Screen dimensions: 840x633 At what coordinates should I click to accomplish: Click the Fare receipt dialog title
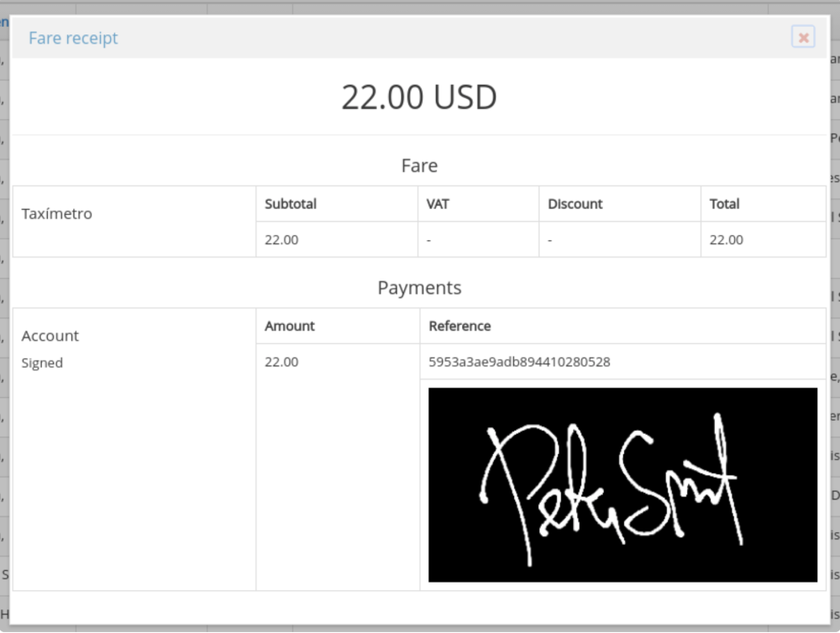pos(73,38)
